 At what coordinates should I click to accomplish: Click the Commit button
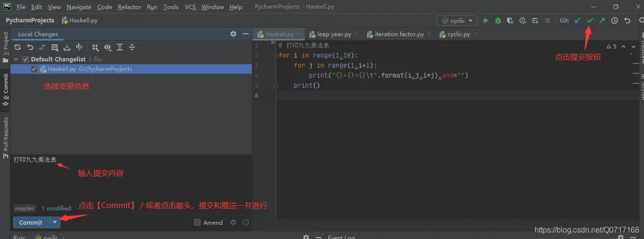coord(30,223)
